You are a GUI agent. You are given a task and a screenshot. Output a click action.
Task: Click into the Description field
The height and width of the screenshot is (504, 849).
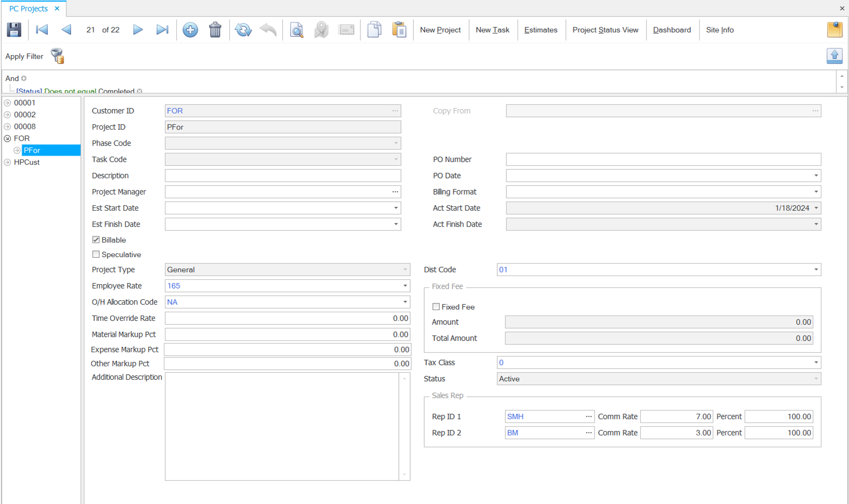[283, 176]
